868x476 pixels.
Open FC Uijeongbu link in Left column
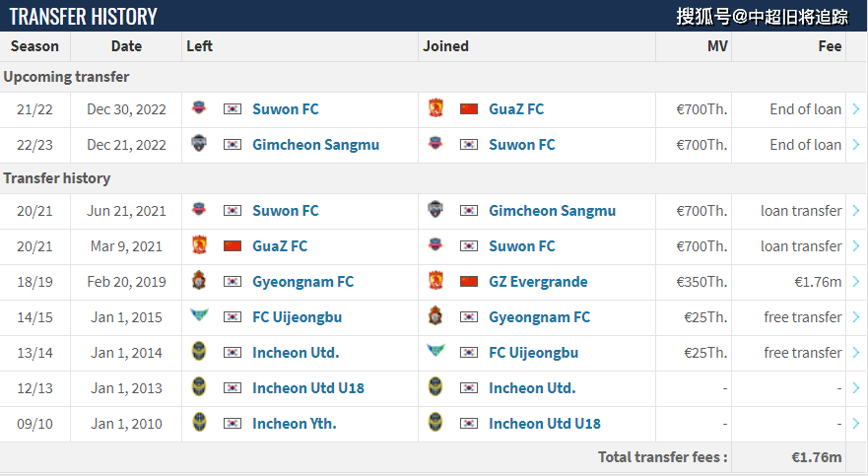[x=298, y=317]
